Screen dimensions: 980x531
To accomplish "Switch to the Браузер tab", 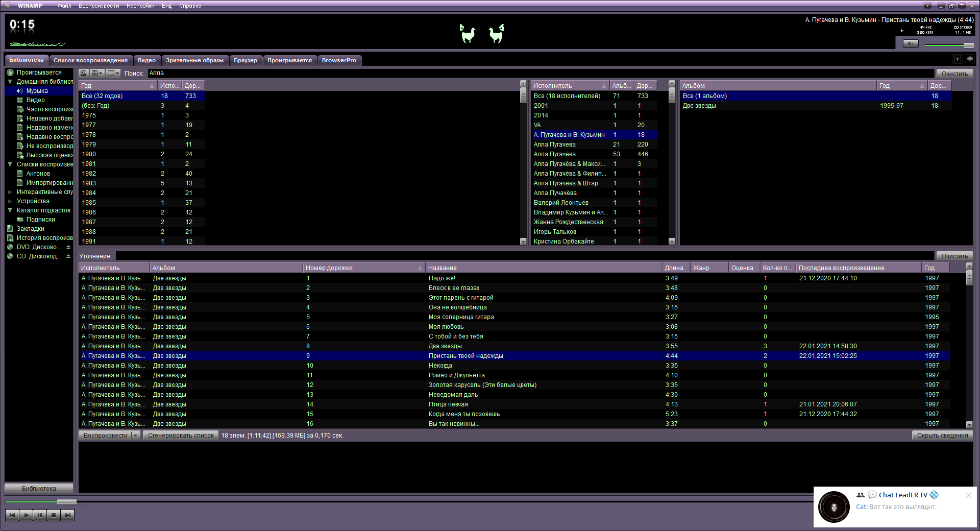I will click(246, 60).
